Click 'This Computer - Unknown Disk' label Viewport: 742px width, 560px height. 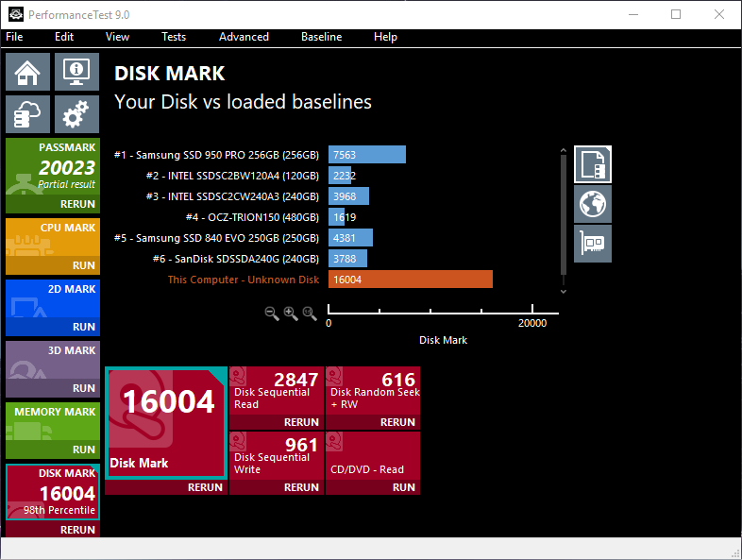point(244,280)
